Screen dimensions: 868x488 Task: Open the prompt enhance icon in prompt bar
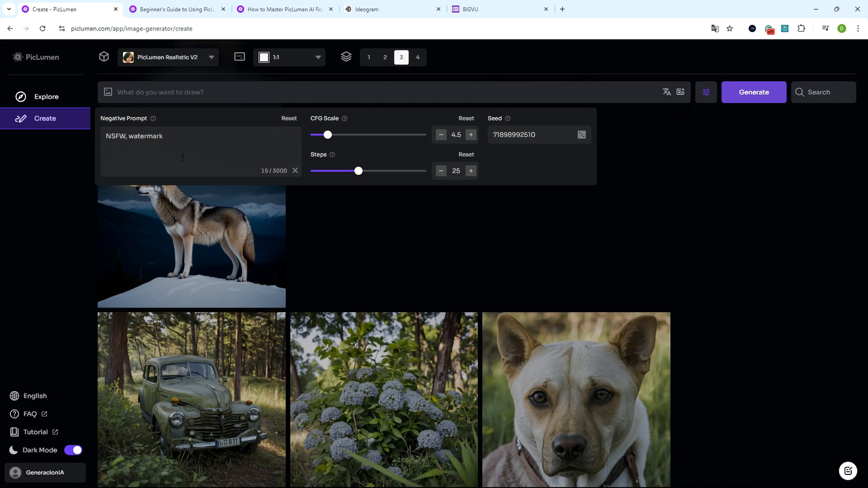point(681,92)
